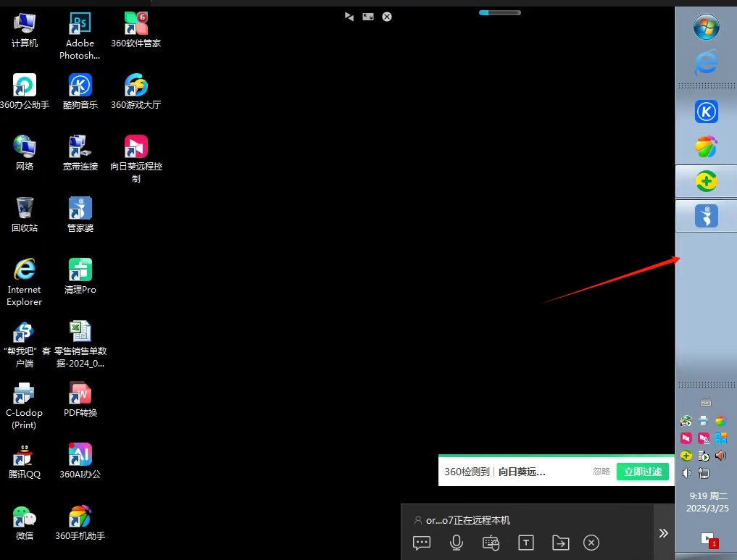Viewport: 737px width, 560px height.
Task: Click the blue progress bar at top
Action: (499, 13)
